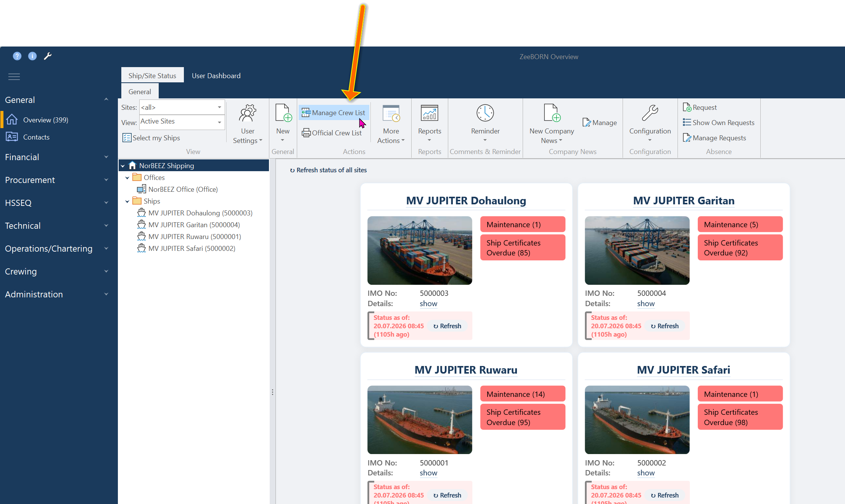This screenshot has width=845, height=504.
Task: Print the Official Crew List
Action: point(332,133)
